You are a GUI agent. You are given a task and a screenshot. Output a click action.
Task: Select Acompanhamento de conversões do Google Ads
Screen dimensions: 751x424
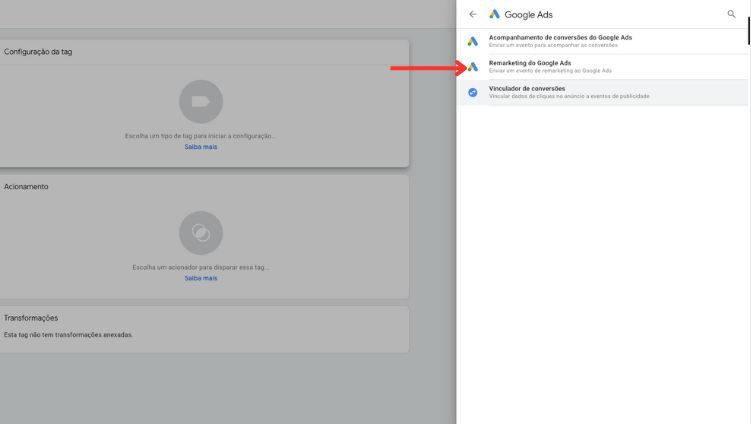click(602, 41)
